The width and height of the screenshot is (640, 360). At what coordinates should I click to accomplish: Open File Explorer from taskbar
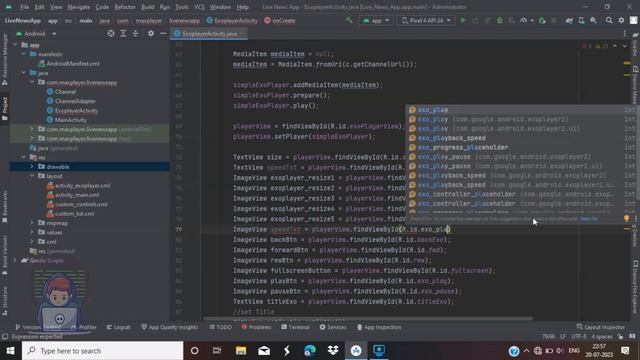(x=241, y=351)
